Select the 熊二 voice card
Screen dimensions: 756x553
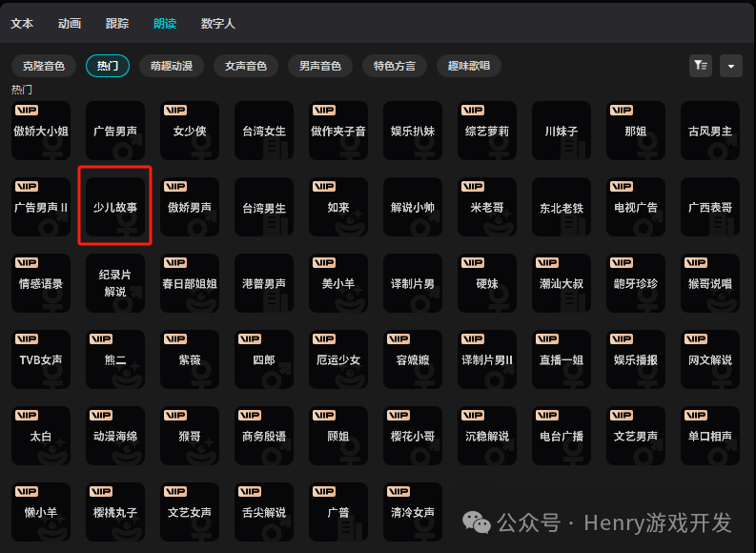click(x=115, y=359)
